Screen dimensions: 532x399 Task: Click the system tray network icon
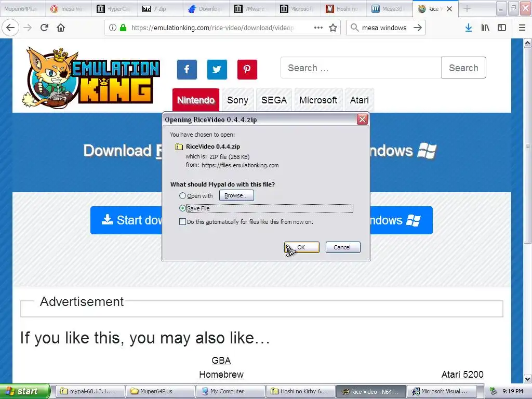pyautogui.click(x=494, y=391)
